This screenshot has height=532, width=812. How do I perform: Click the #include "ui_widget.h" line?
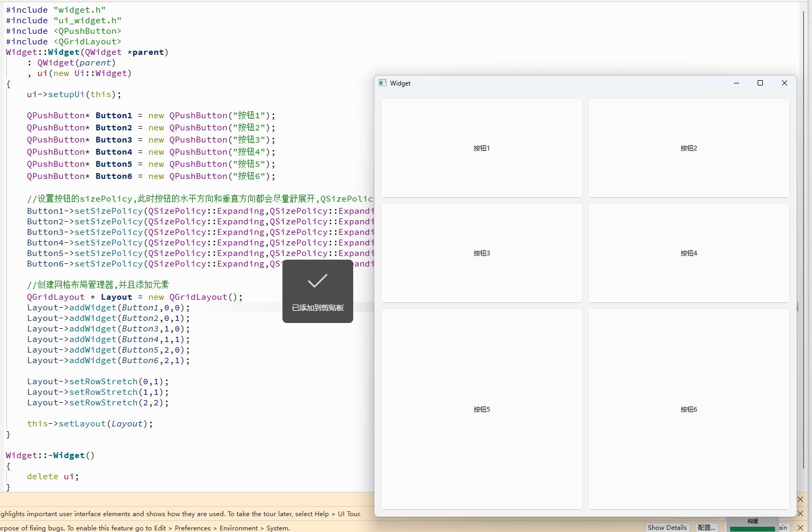tap(63, 20)
